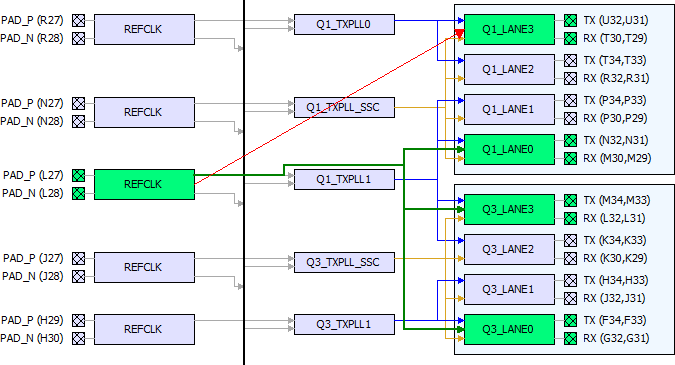Select the green PAD_N (L28) pad icon
The width and height of the screenshot is (675, 365).
[78, 193]
